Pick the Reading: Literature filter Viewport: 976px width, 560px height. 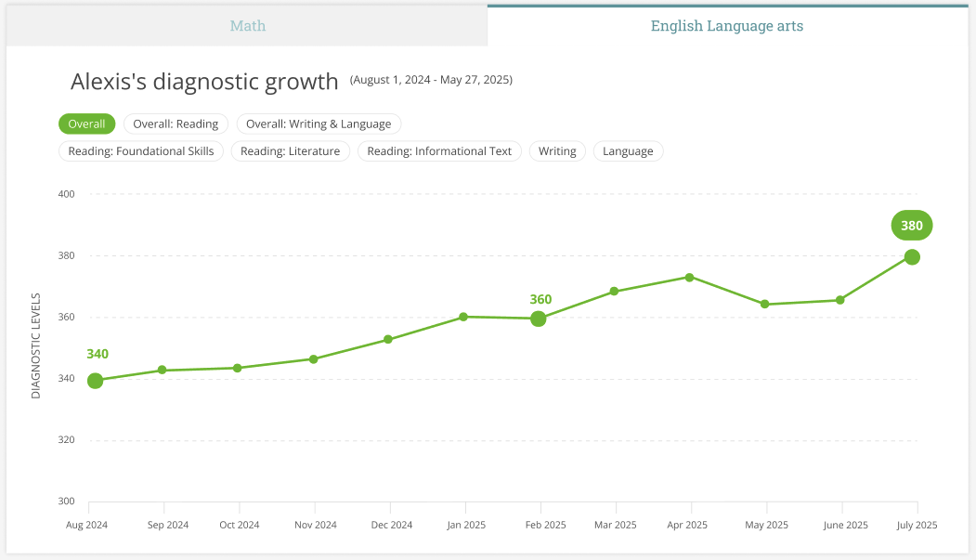(290, 151)
